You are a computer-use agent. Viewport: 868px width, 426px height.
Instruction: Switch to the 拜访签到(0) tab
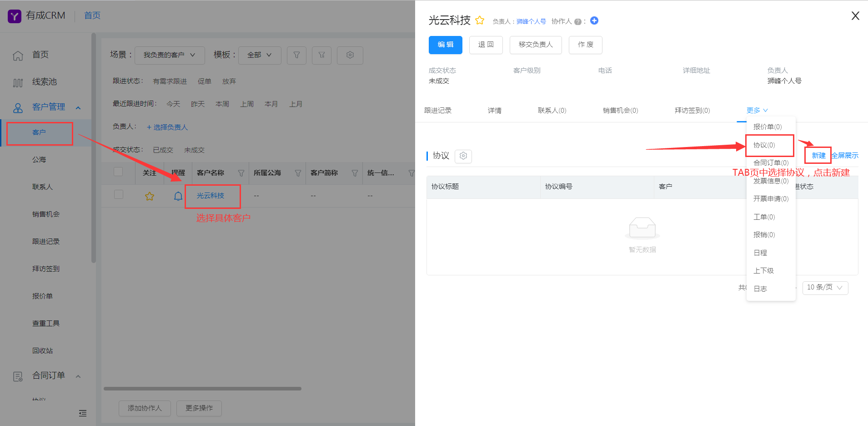tap(692, 111)
